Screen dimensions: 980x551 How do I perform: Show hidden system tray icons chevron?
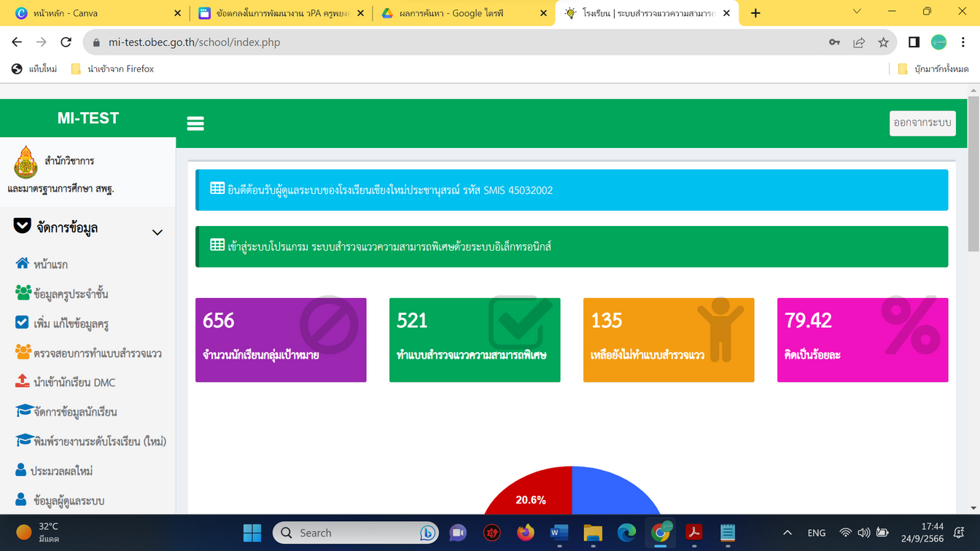787,533
